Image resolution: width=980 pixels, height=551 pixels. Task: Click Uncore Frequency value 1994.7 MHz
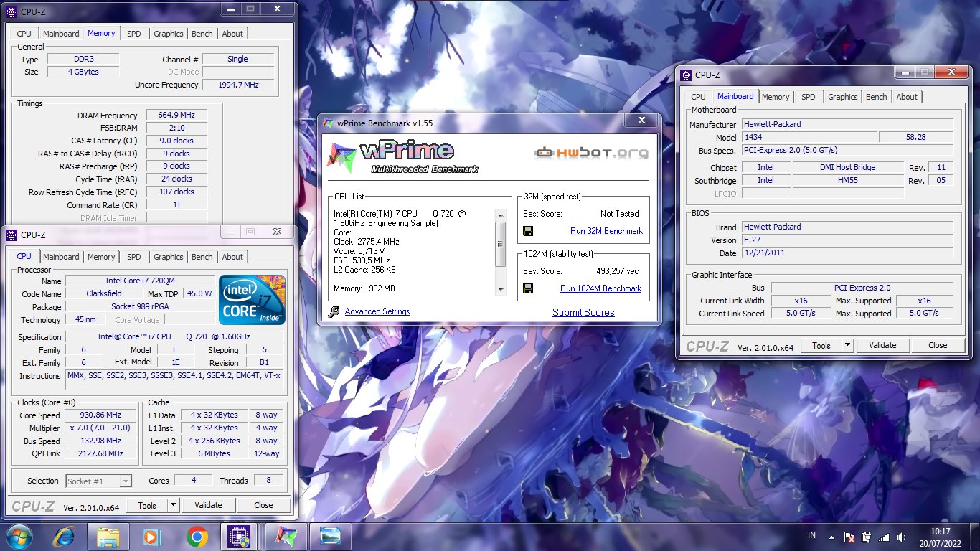tap(238, 85)
